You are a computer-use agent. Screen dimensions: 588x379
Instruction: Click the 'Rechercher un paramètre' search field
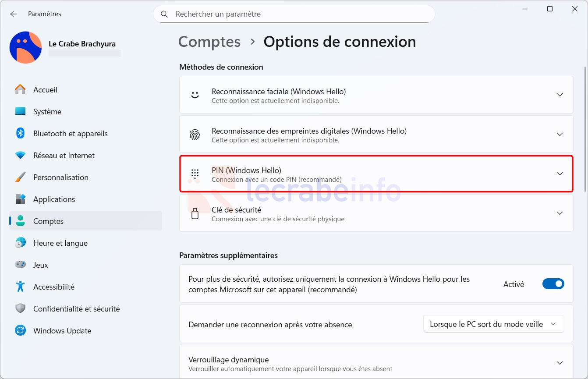tap(294, 14)
